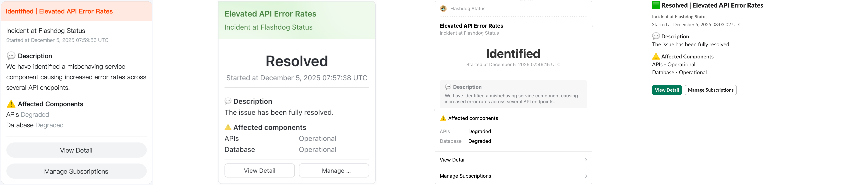Click the speech bubble in gray Description box
The height and width of the screenshot is (185, 868).
point(448,87)
